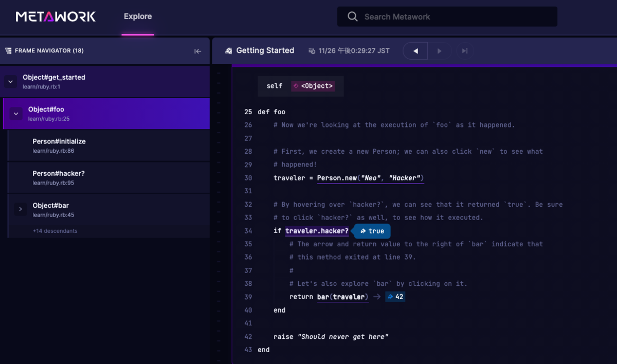The height and width of the screenshot is (364, 617).
Task: Click the timestamp 11/26 JST
Action: (x=349, y=51)
